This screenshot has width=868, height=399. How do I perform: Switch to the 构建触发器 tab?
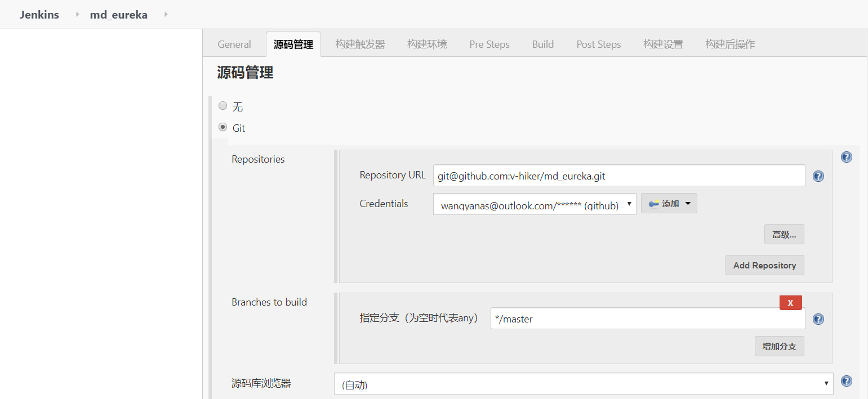pos(360,44)
